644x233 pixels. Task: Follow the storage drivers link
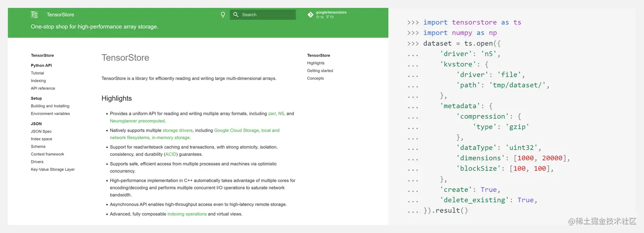(x=178, y=130)
